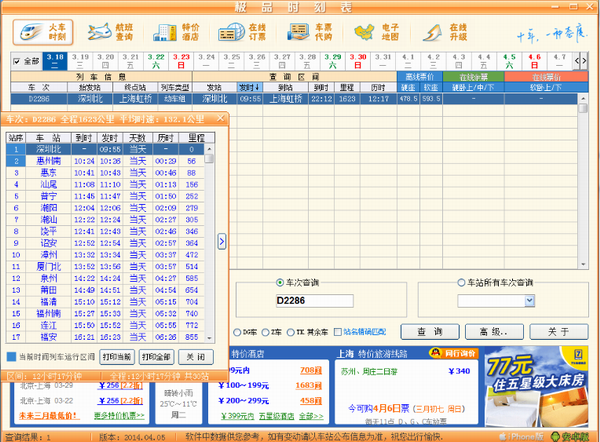This screenshot has height=442, width=600.
Task: Click the 离线票价 blue header button
Action: point(419,77)
